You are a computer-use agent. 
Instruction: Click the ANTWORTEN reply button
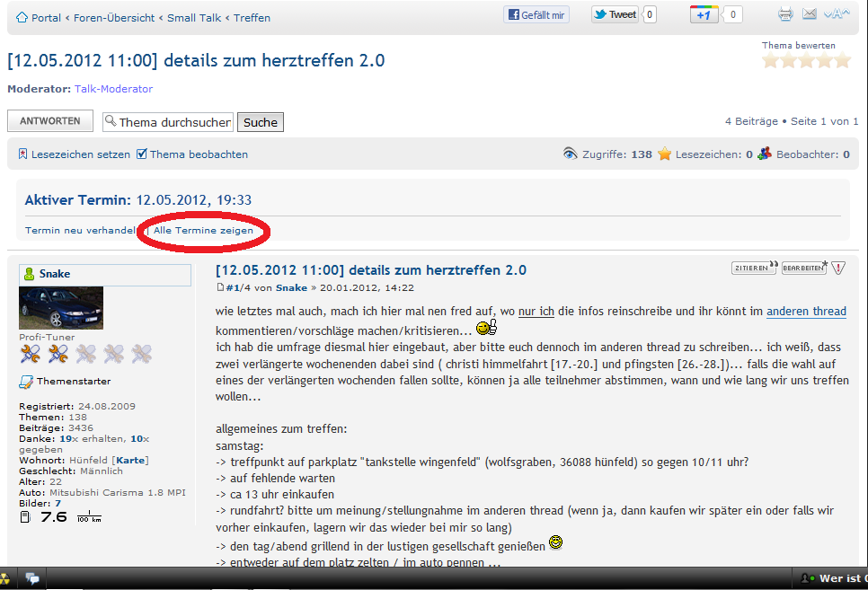[x=50, y=121]
